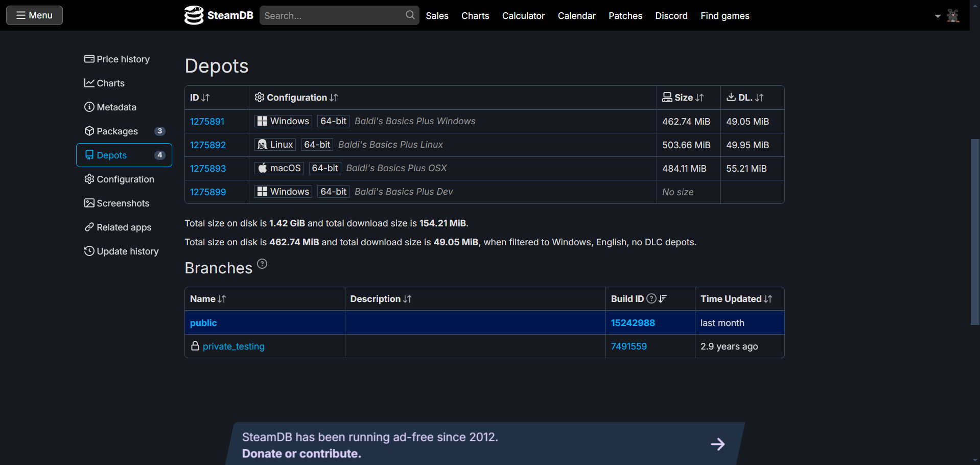980x465 pixels.
Task: Click the page vertical scrollbar thumb
Action: 975,231
